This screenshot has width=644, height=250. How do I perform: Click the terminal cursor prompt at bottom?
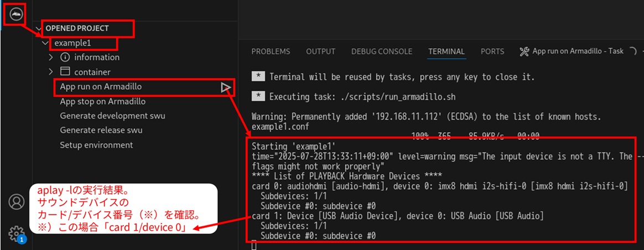coord(254,246)
